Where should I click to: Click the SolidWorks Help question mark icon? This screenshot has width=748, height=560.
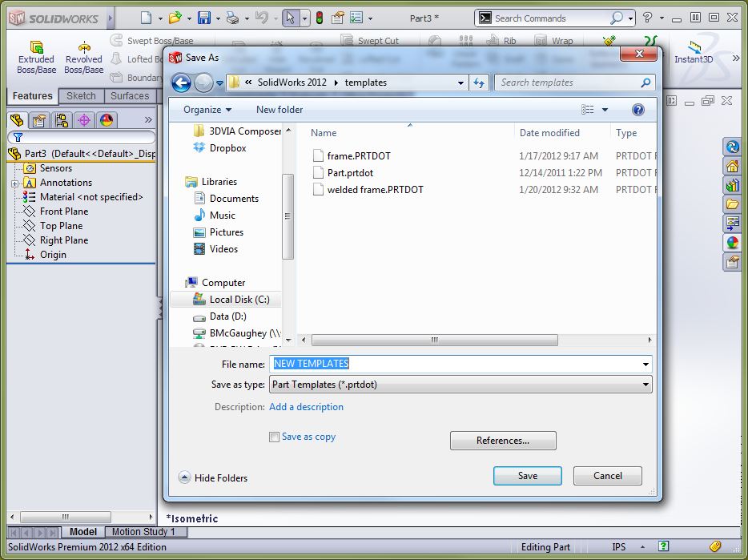[x=647, y=18]
